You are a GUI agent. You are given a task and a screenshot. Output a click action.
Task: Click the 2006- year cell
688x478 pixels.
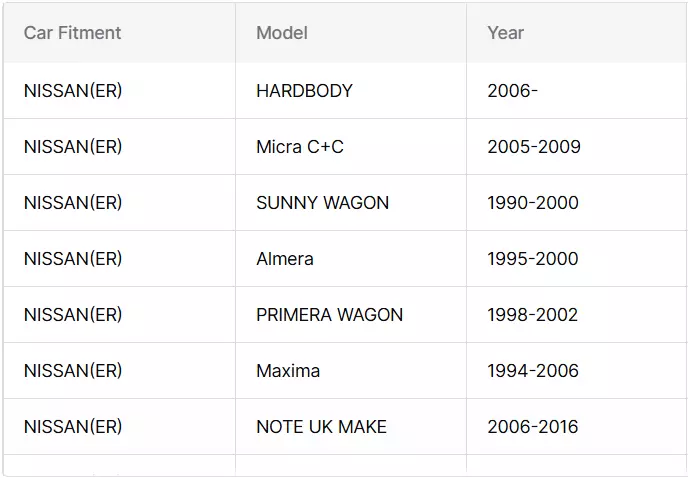(577, 91)
